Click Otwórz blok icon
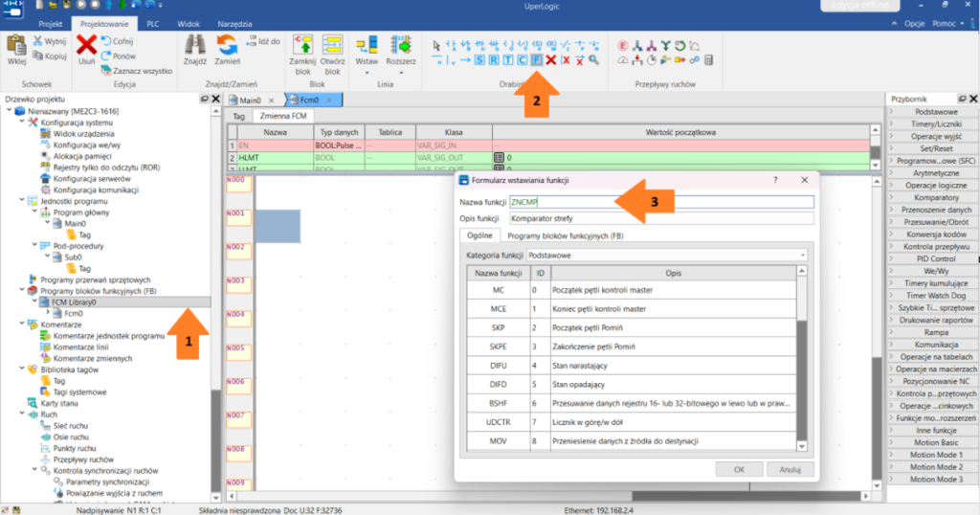 point(332,45)
